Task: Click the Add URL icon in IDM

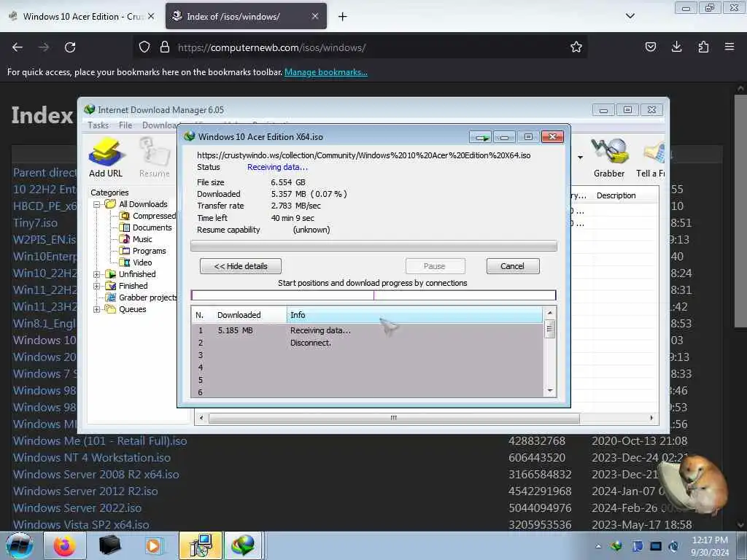Action: pos(106,157)
